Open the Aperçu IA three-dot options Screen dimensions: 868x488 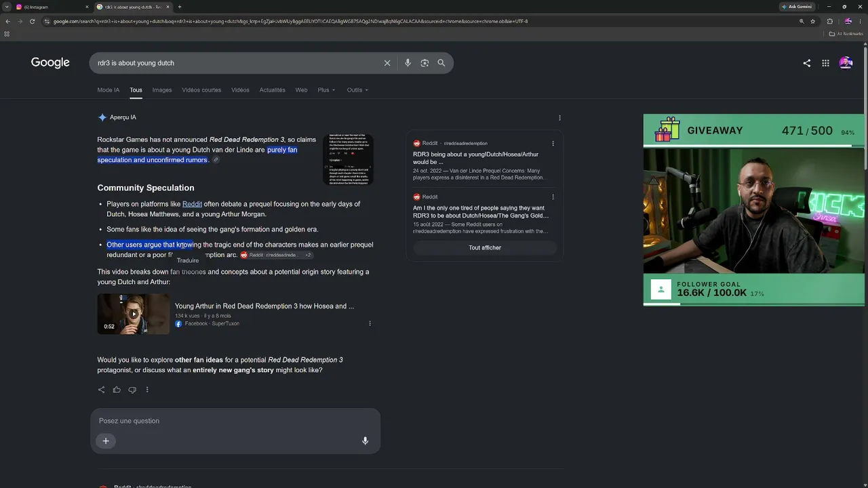(x=559, y=117)
